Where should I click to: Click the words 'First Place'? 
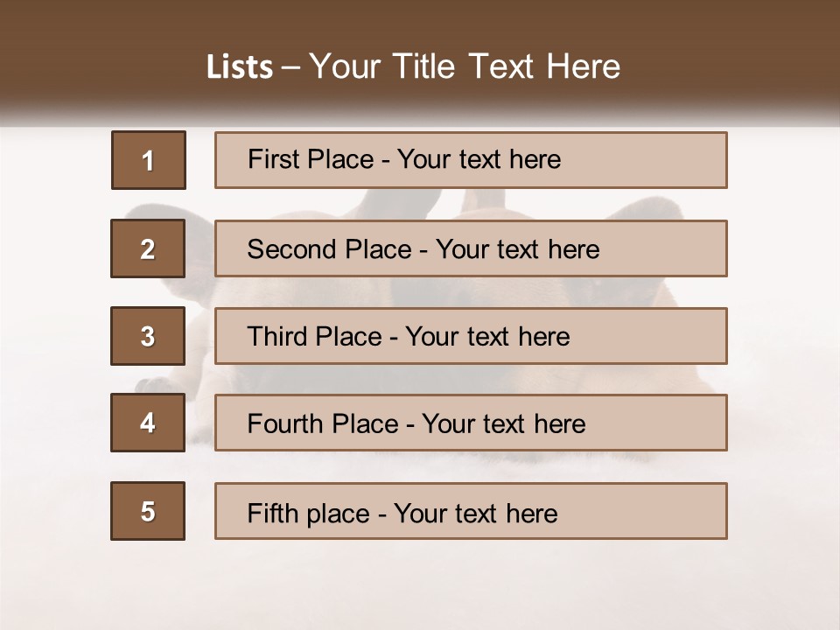(x=311, y=159)
